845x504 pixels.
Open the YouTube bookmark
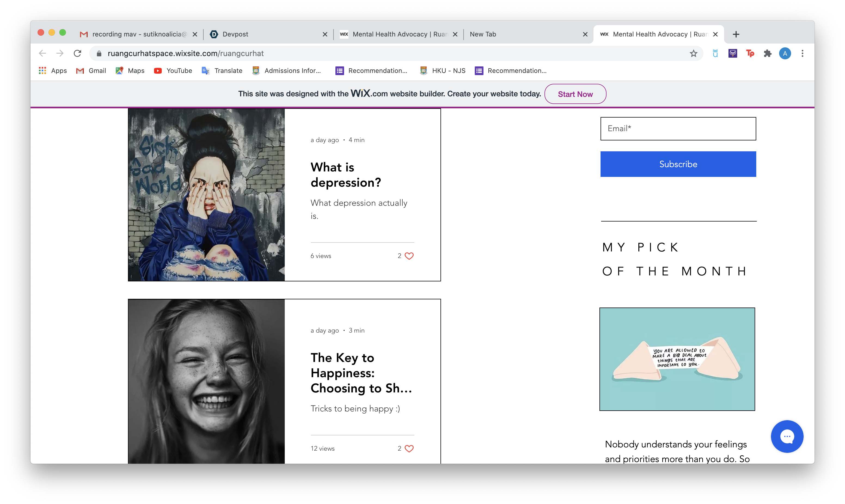173,71
